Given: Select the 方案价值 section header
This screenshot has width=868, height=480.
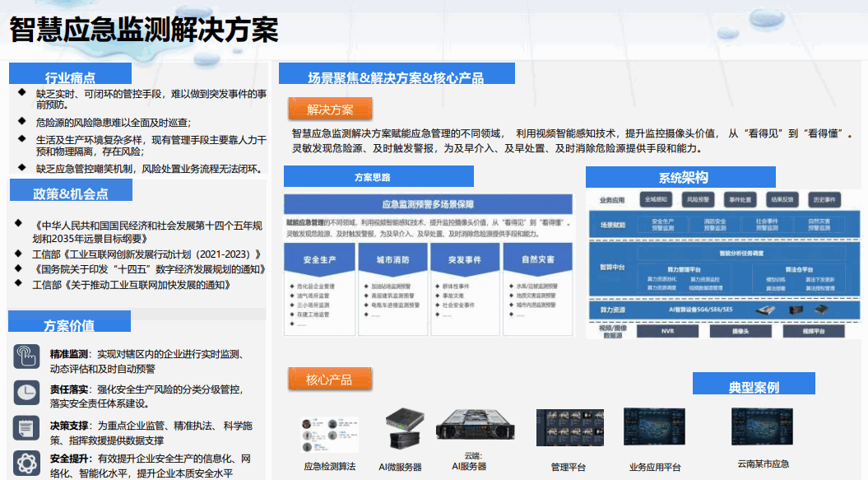Looking at the screenshot, I should click(69, 324).
